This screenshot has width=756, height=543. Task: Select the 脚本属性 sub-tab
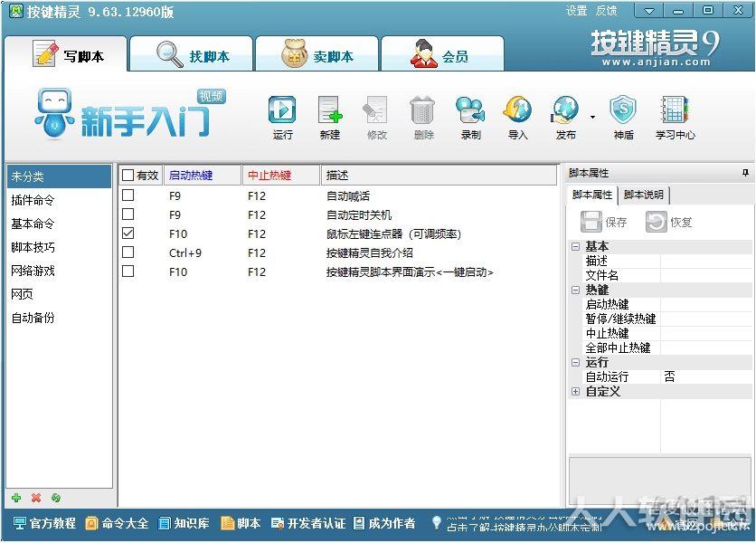pyautogui.click(x=591, y=195)
